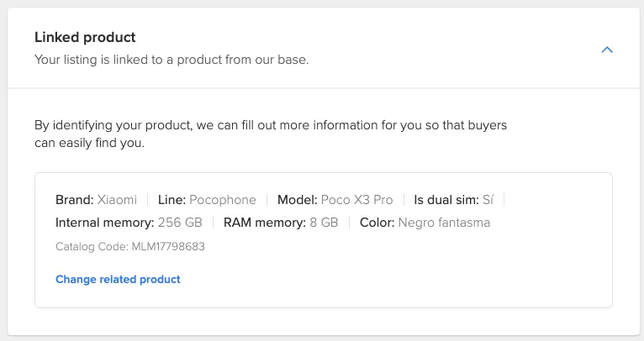Click the Linked product heading
Screen dimensions: 644x341
(85, 38)
